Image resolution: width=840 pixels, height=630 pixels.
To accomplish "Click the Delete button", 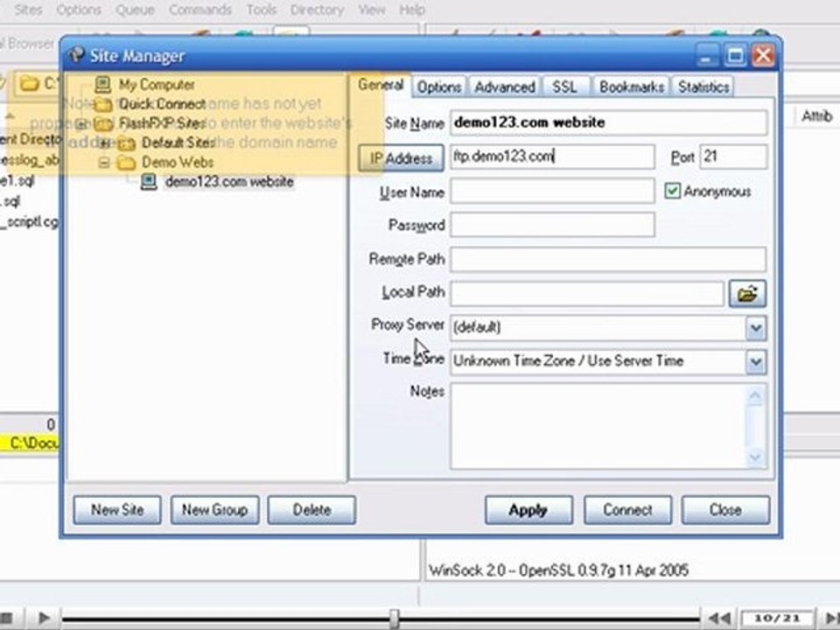I will click(x=311, y=510).
